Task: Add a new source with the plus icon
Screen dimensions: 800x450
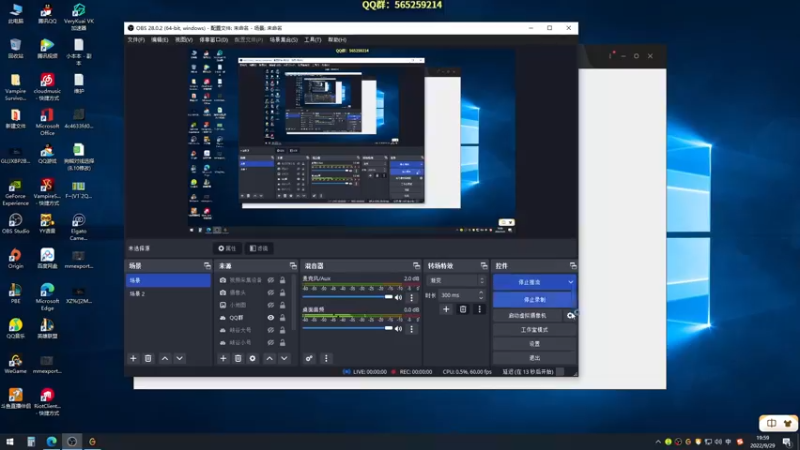Action: click(x=223, y=358)
